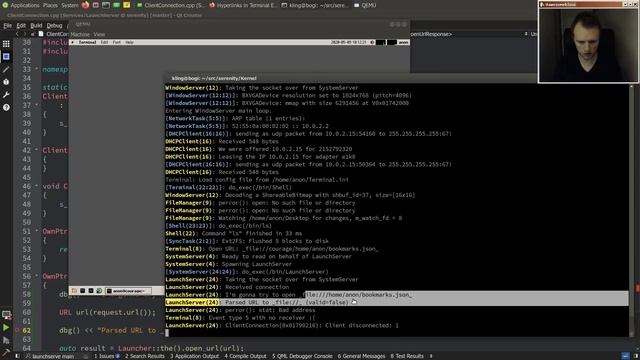Click the symbol dropdown showing openUrlResponse
This screenshot has width=640, height=360.
(x=469, y=34)
